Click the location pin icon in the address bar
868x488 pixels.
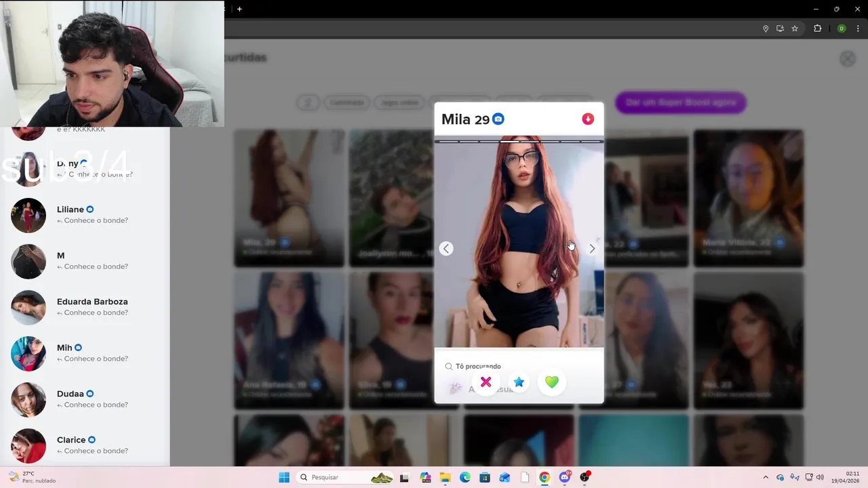pos(766,28)
